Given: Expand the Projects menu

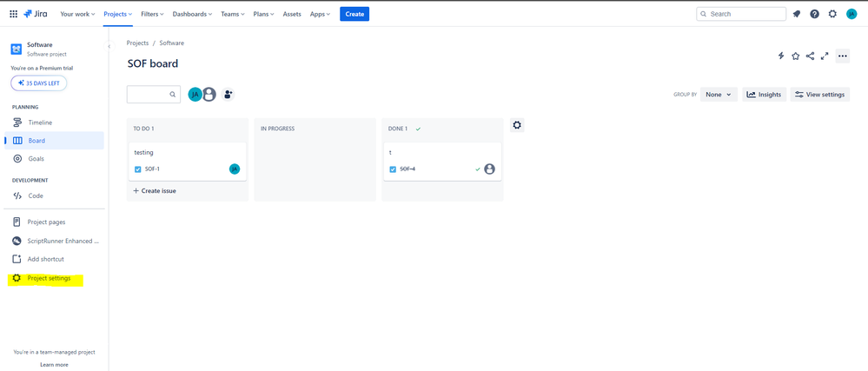Looking at the screenshot, I should (118, 14).
